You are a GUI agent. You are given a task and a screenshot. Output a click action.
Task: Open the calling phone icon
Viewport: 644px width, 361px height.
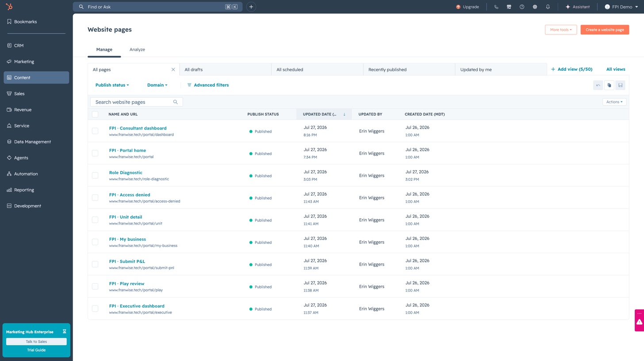(496, 7)
